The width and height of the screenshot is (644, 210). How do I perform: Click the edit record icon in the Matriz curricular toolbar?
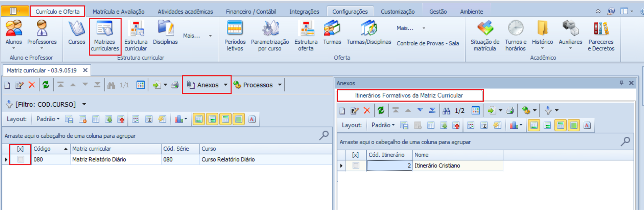tap(19, 85)
